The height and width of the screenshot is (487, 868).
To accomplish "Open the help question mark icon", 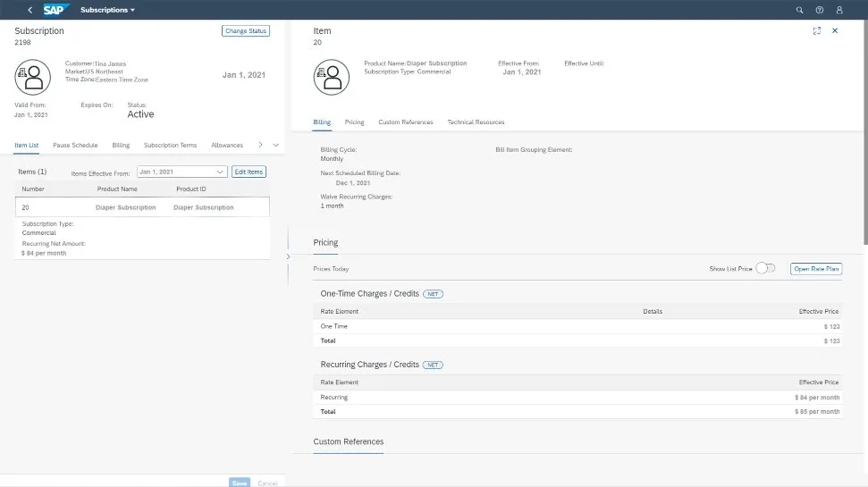I will 820,10.
